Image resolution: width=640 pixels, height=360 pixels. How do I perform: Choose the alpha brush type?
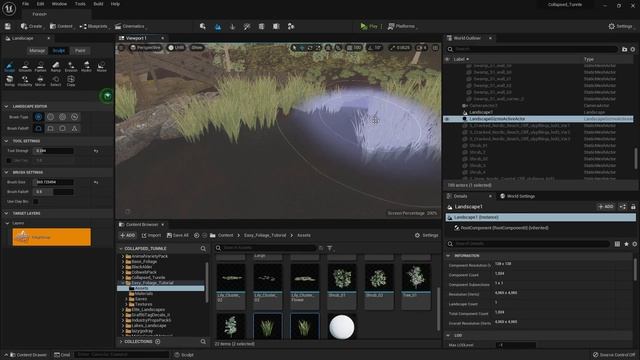50,117
